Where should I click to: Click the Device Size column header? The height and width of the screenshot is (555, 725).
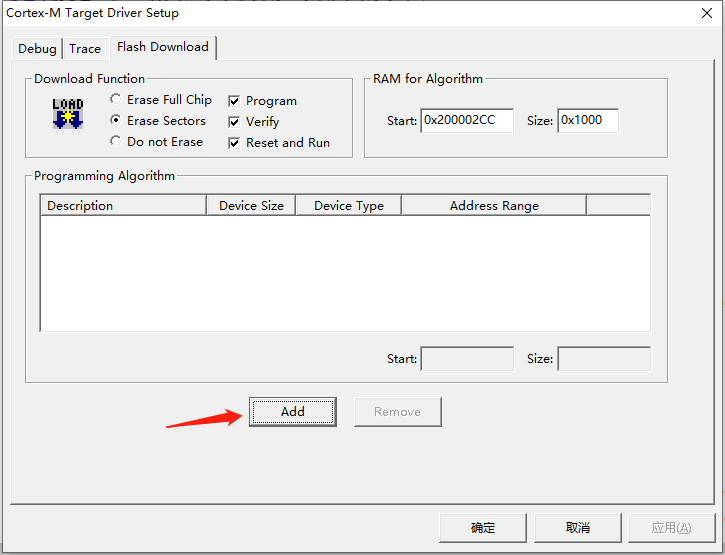tap(251, 205)
